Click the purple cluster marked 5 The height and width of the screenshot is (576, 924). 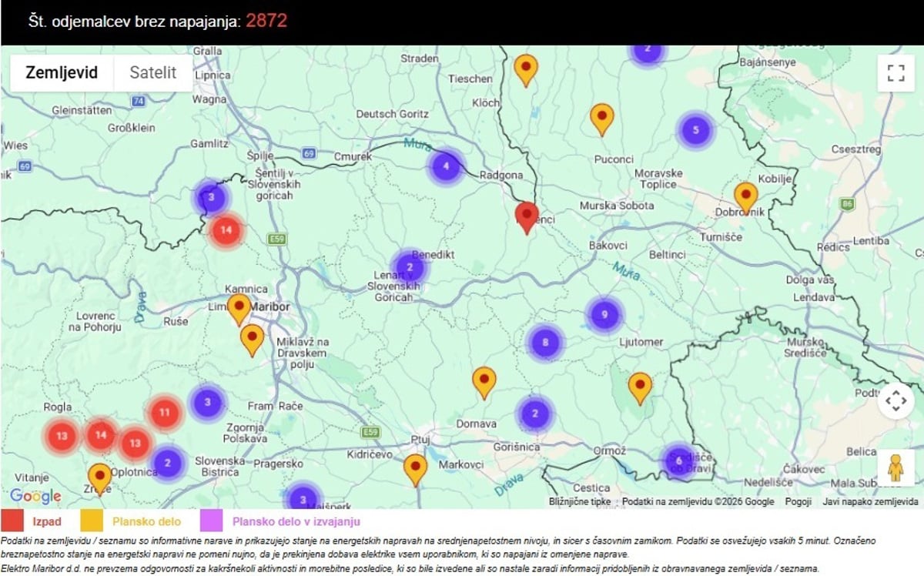[x=695, y=130]
